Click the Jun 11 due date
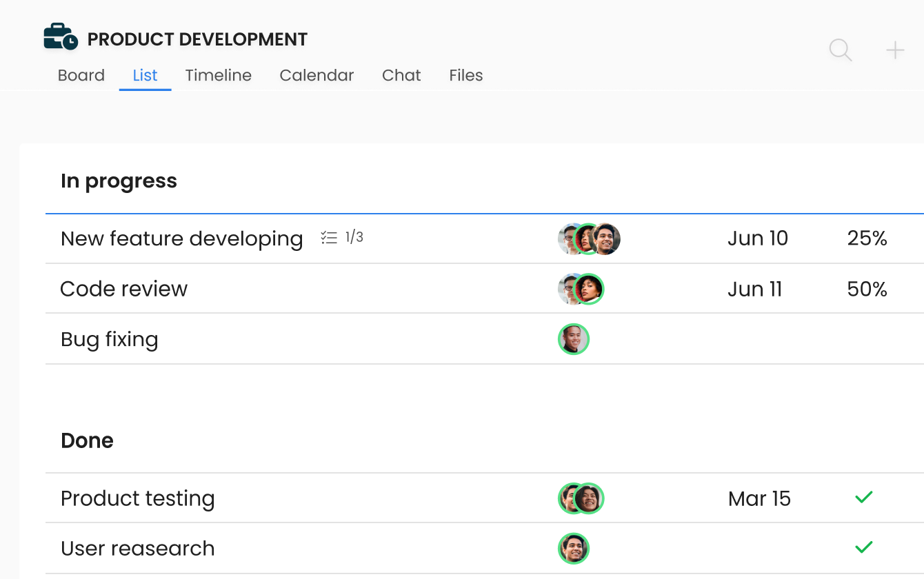The height and width of the screenshot is (579, 924). click(755, 289)
